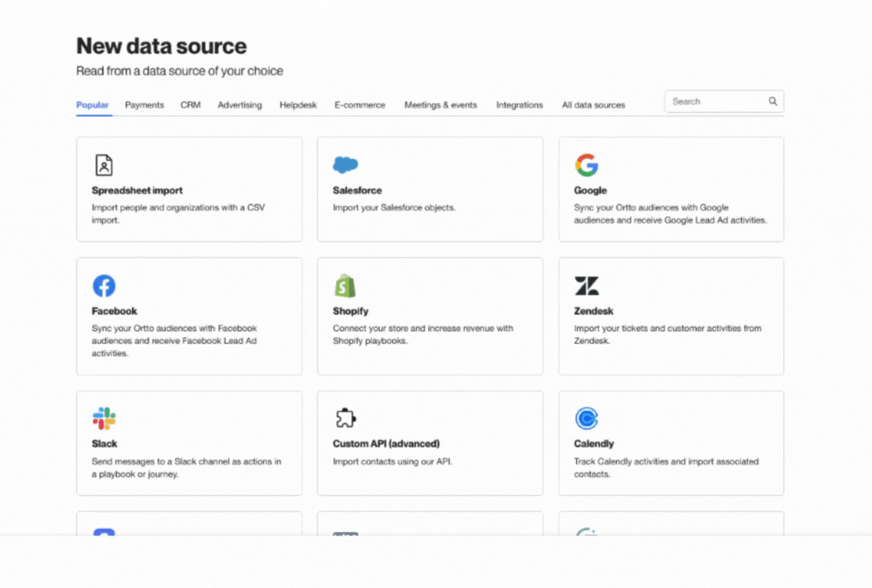This screenshot has height=588, width=872.
Task: Focus the Search data sources field
Action: 723,102
